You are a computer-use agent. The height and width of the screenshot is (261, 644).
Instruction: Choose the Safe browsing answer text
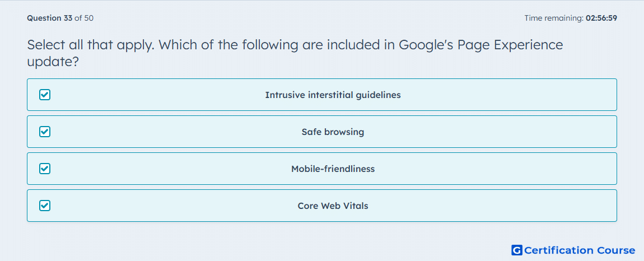[x=333, y=132]
